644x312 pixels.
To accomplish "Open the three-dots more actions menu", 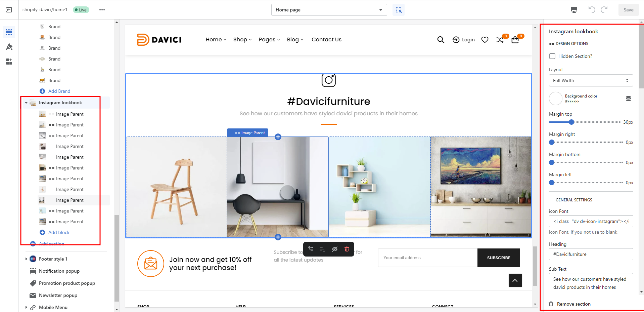I will pos(102,10).
